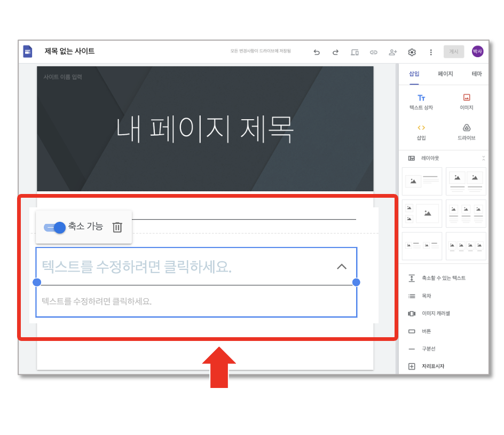Open the share with others icon
Viewport: 504px width, 435px height.
pyautogui.click(x=393, y=52)
